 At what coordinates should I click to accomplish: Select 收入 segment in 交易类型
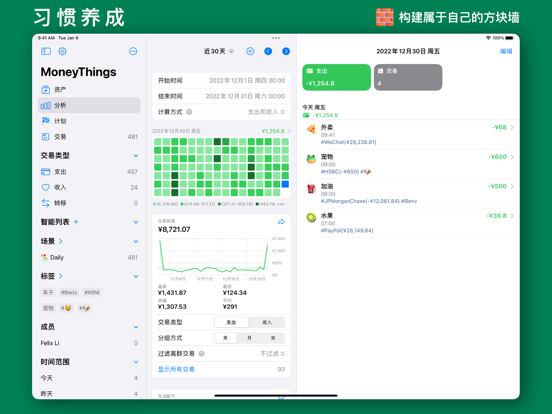(267, 322)
